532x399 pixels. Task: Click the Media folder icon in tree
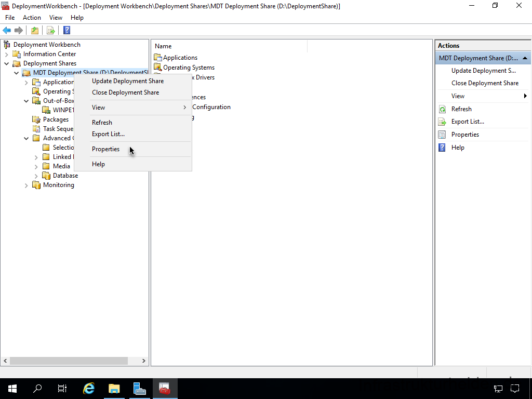(46, 166)
